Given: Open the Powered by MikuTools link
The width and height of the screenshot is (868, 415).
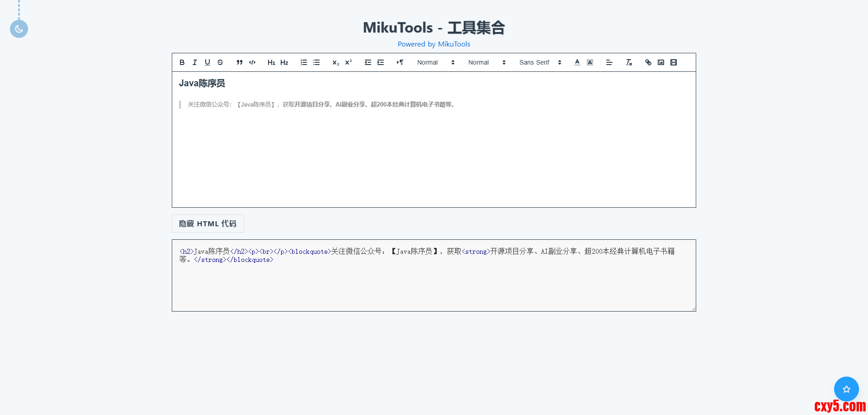Looking at the screenshot, I should (x=434, y=44).
